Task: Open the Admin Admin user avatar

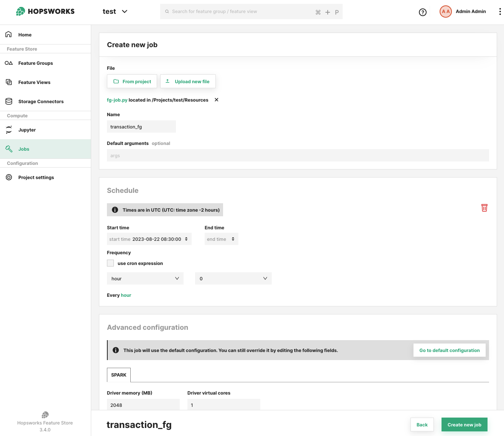Action: (445, 12)
